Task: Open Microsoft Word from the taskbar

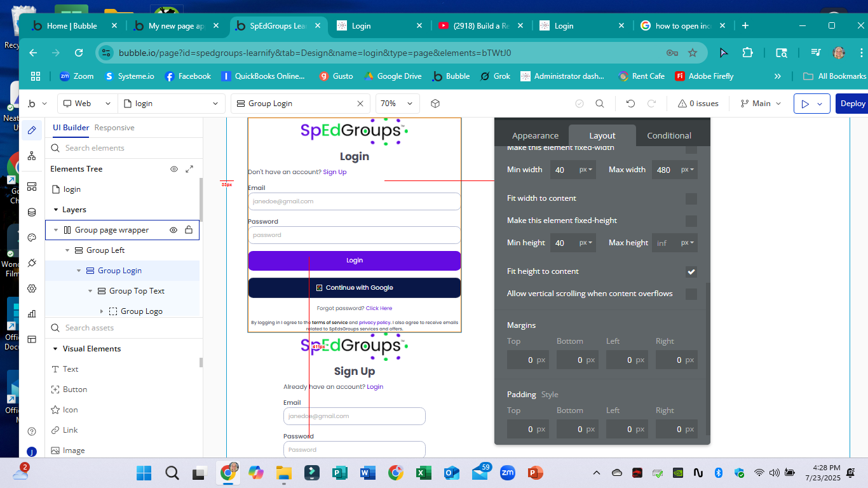Action: (x=367, y=473)
